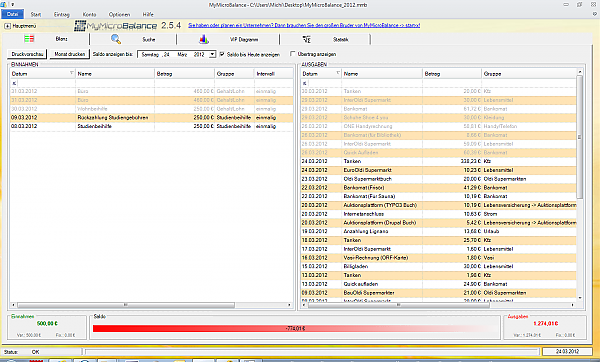This screenshot has height=362, width=600.
Task: Select the 'Billigladen' expense row
Action: point(439,266)
